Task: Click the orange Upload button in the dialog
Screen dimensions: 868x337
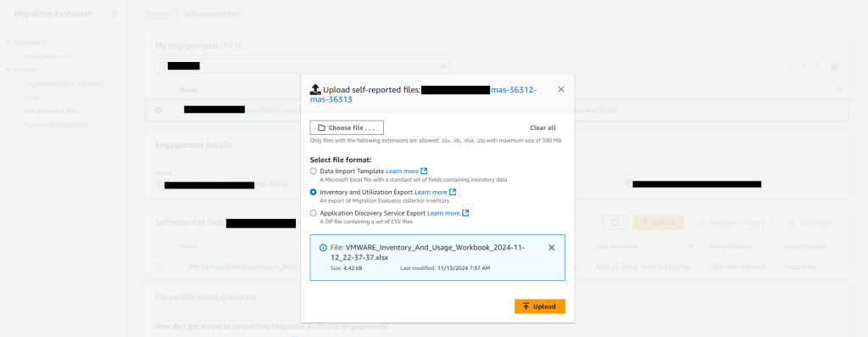Action: click(x=540, y=306)
